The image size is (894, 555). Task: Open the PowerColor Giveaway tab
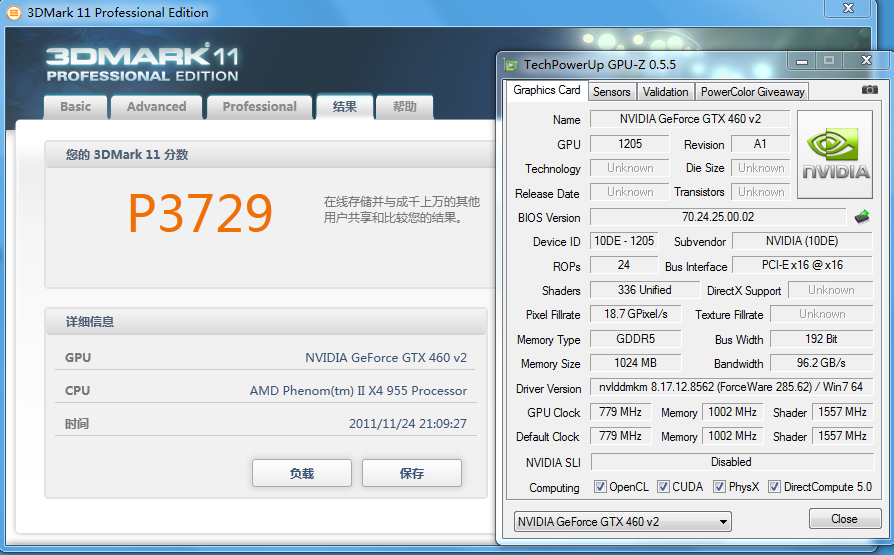(752, 91)
